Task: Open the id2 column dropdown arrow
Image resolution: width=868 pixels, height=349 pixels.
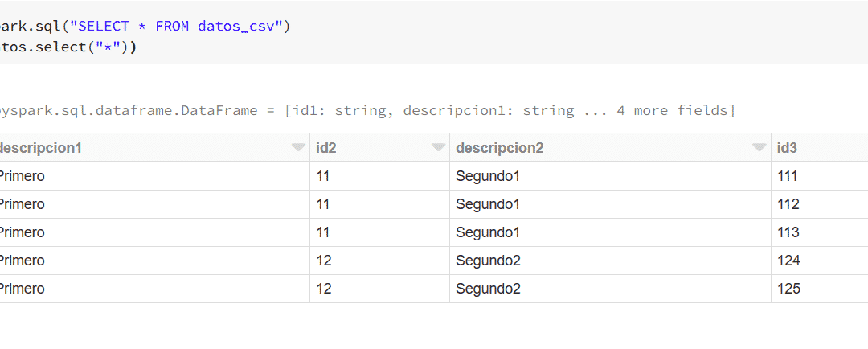Action: [439, 147]
